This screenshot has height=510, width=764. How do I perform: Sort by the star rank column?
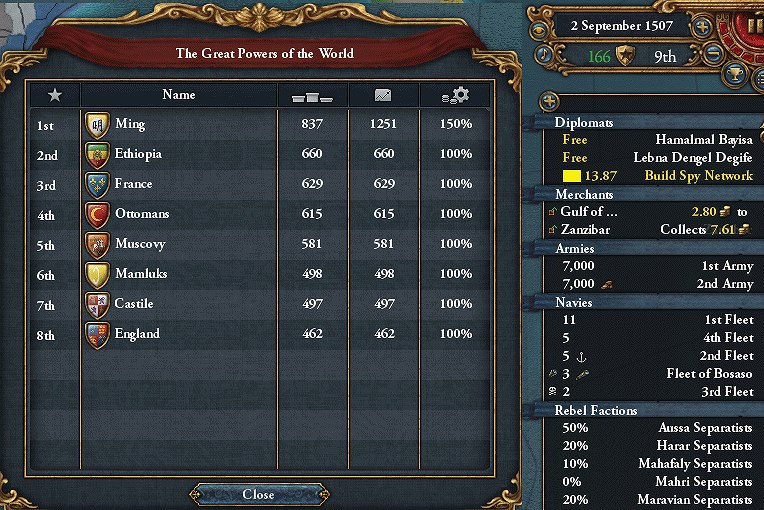[x=55, y=95]
